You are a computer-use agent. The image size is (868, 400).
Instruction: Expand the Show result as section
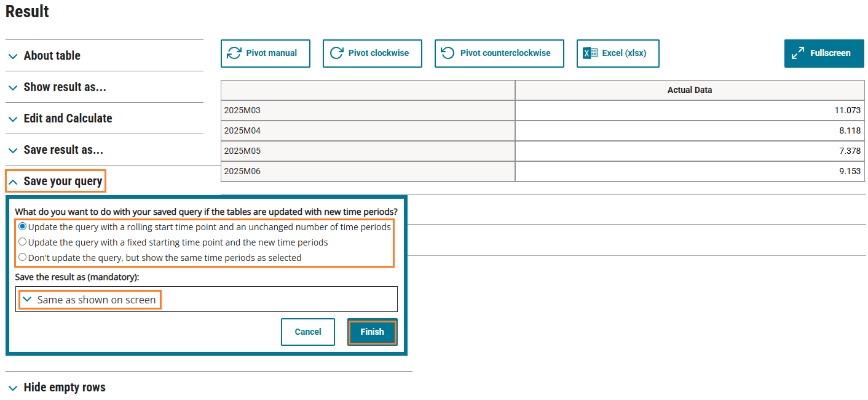tap(65, 87)
